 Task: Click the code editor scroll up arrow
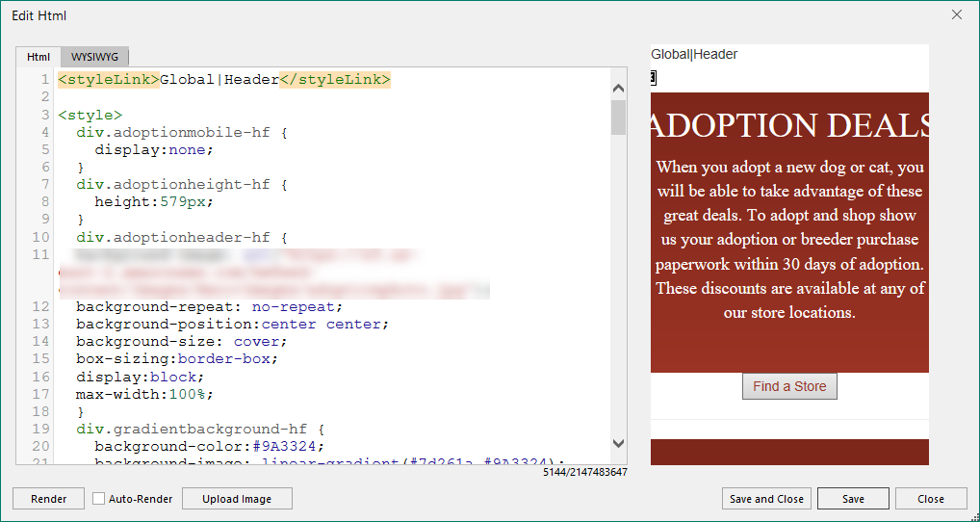tap(618, 89)
